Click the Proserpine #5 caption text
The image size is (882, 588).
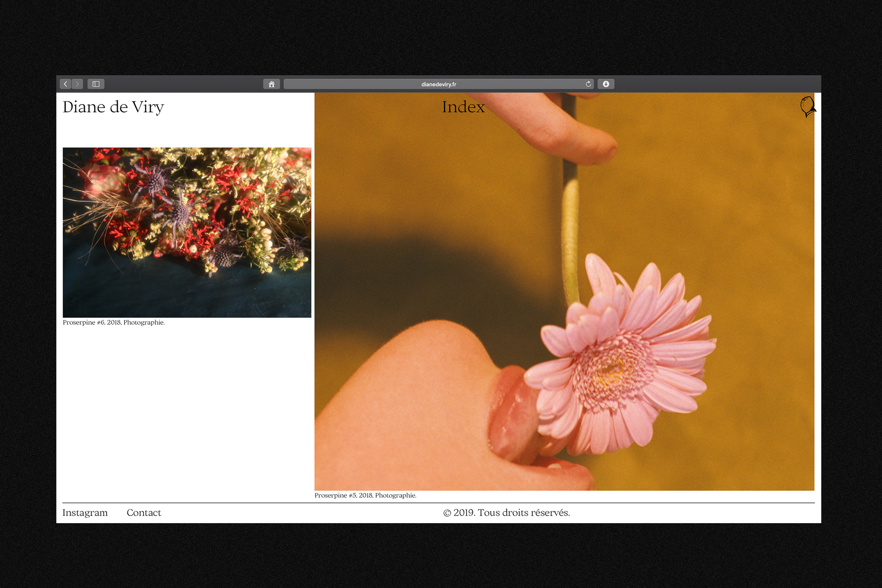pyautogui.click(x=365, y=495)
